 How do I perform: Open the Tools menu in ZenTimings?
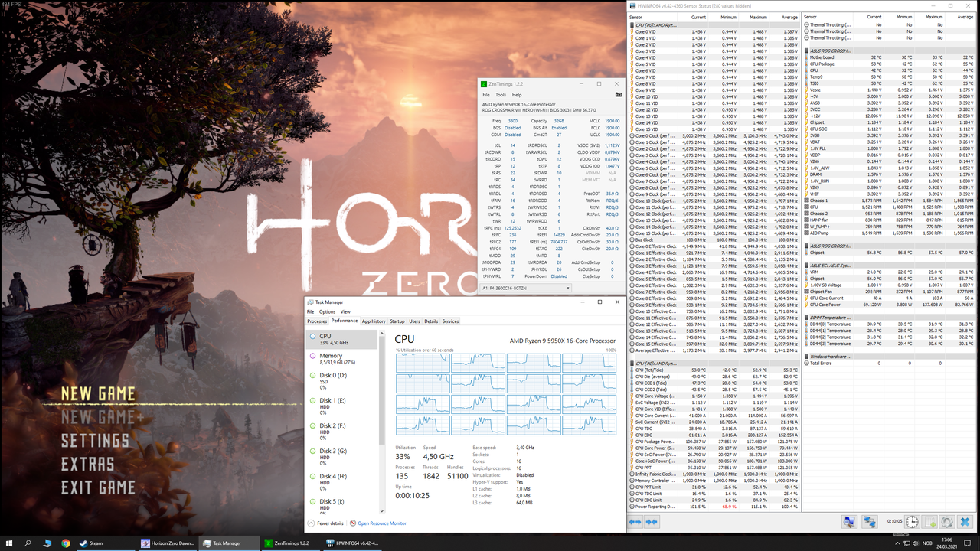point(500,95)
